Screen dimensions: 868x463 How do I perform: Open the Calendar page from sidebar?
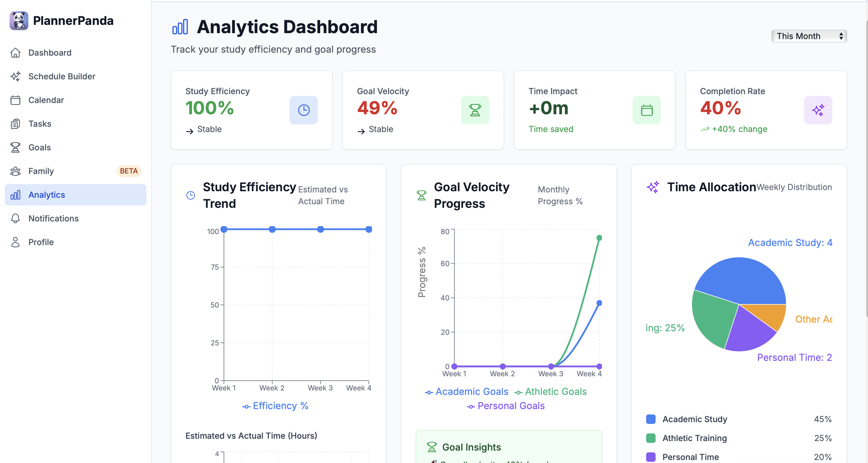46,100
